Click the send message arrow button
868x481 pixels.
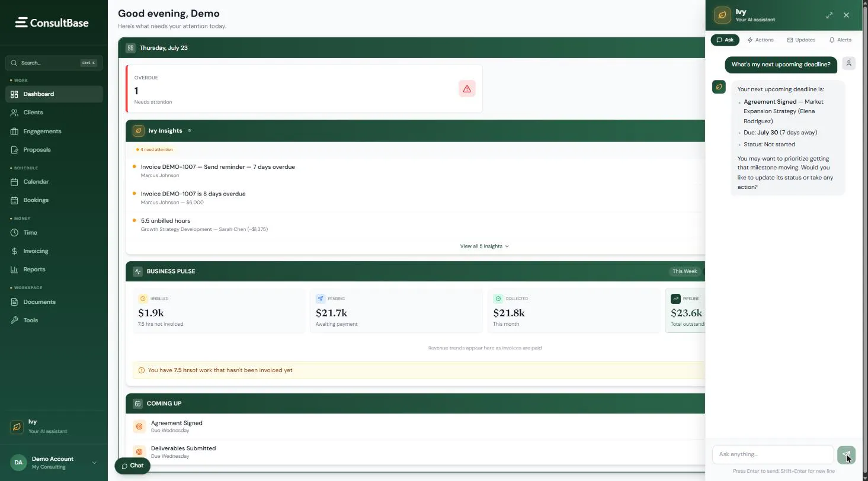click(x=846, y=455)
